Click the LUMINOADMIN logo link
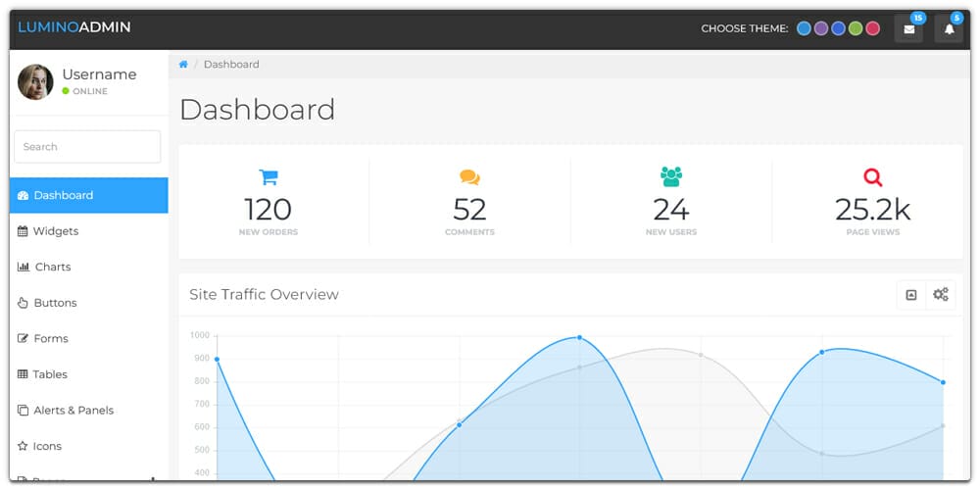Image resolution: width=980 pixels, height=490 pixels. point(74,26)
